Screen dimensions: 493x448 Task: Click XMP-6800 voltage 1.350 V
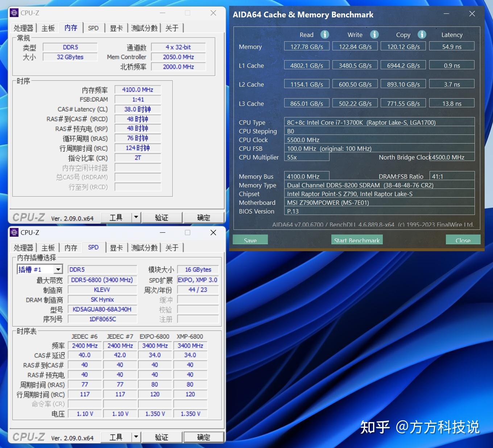click(190, 414)
